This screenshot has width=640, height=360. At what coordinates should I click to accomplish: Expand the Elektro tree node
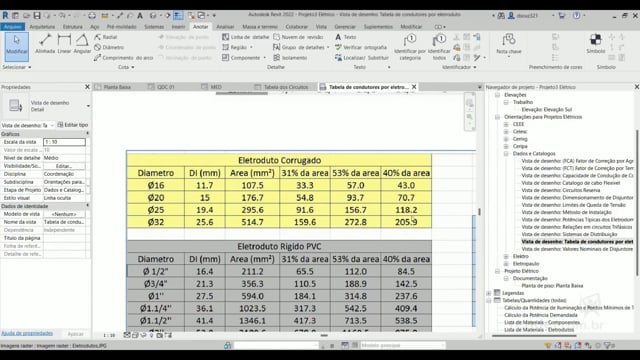pos(506,256)
